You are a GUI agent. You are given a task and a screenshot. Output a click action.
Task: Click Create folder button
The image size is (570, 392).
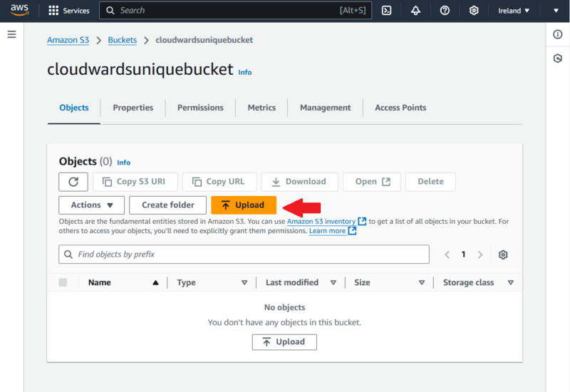pyautogui.click(x=168, y=205)
